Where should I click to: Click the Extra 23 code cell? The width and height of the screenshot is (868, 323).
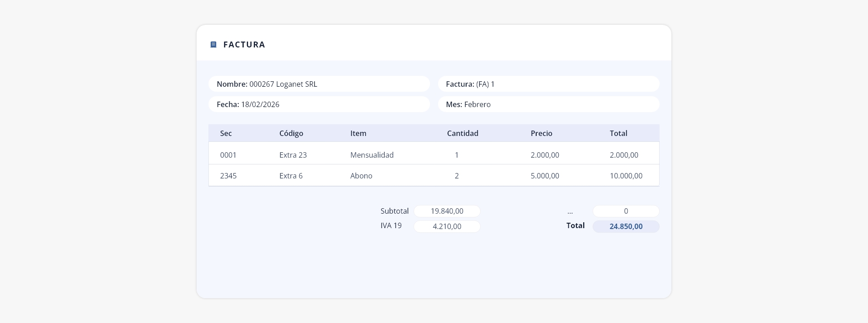click(x=293, y=155)
